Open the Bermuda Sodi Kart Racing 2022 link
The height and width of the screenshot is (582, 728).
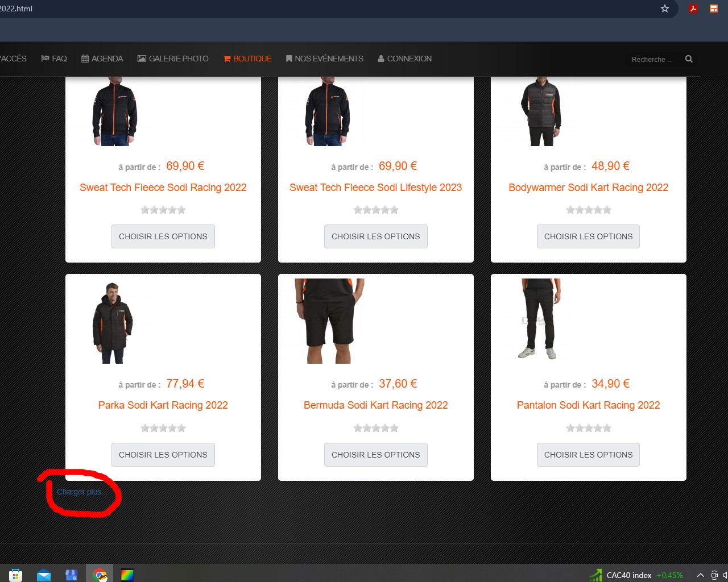(376, 405)
